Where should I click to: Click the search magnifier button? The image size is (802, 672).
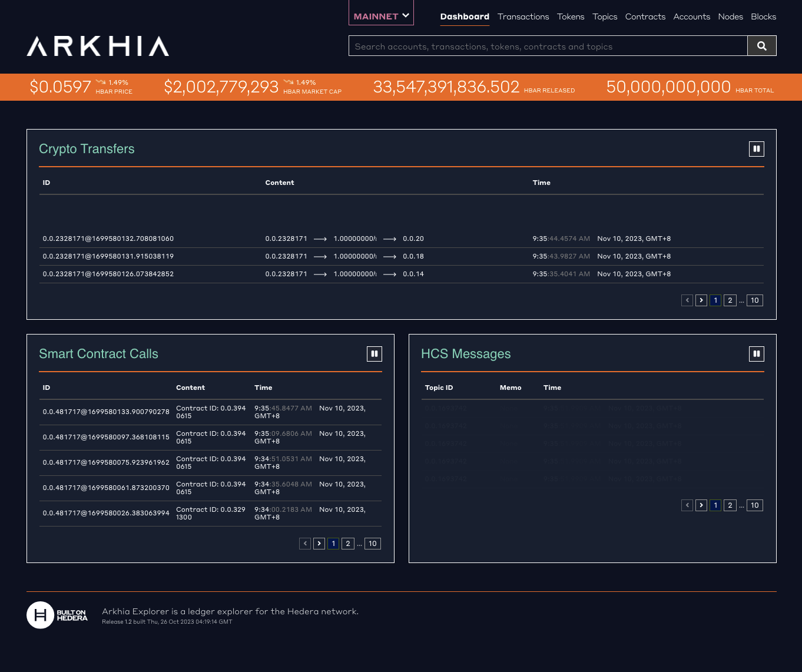click(761, 46)
